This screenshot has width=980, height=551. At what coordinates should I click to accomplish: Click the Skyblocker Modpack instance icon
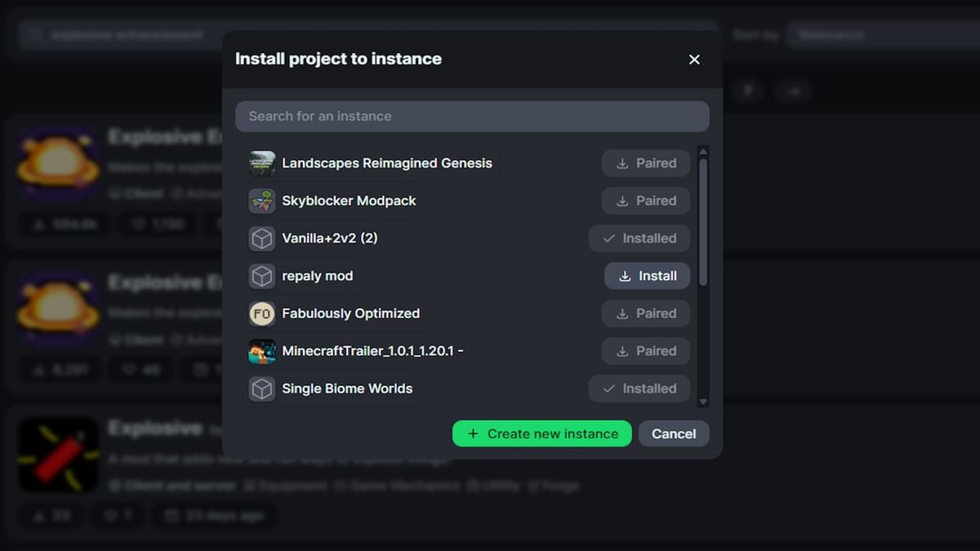[261, 200]
